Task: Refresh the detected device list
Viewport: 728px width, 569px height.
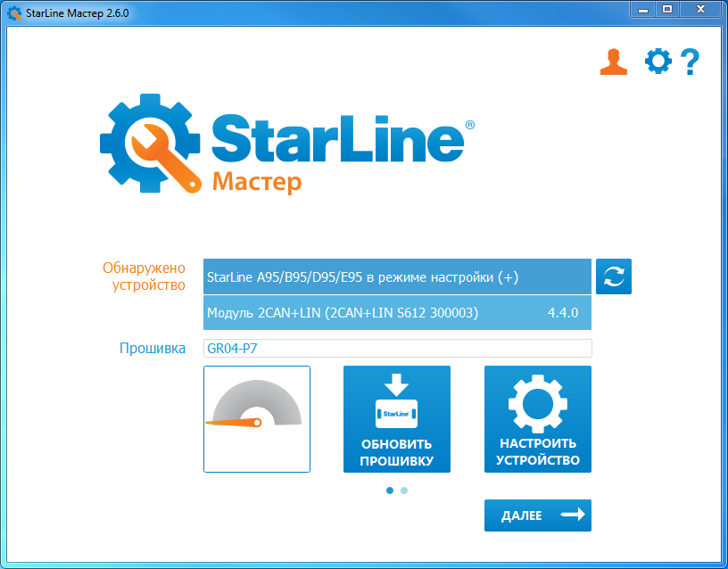Action: [x=614, y=276]
